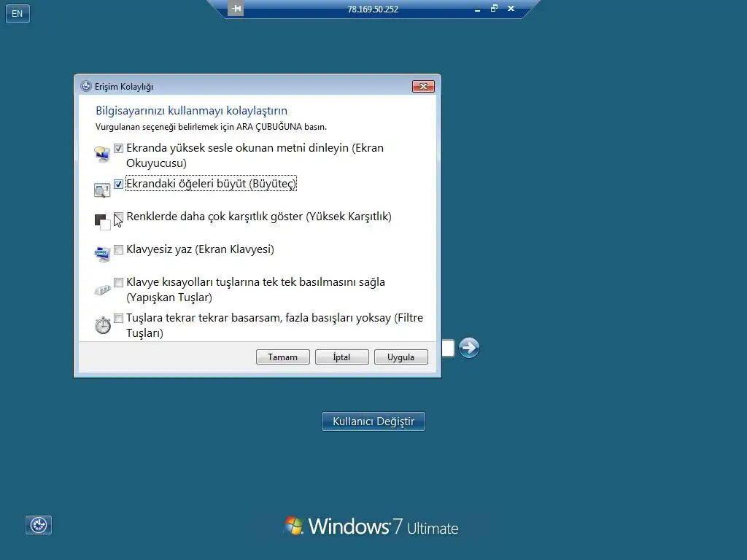Enable Yapışkan Tuşlar checkbox
This screenshot has height=560, width=747.
119,283
